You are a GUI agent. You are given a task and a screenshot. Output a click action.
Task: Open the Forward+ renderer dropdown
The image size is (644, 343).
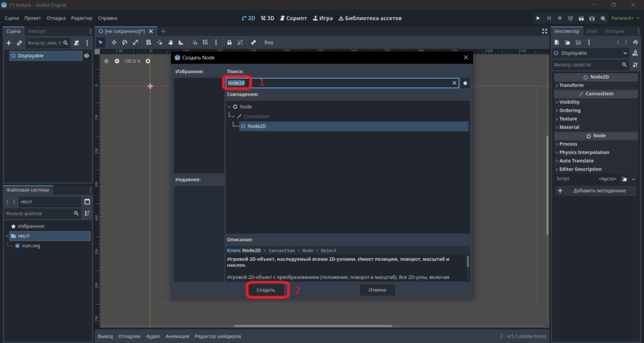[x=625, y=18]
